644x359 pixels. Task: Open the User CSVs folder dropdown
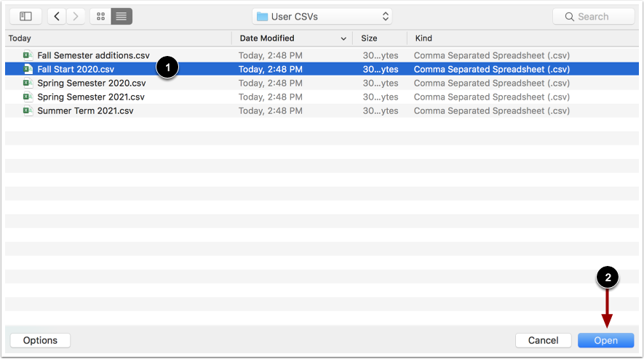coord(322,17)
